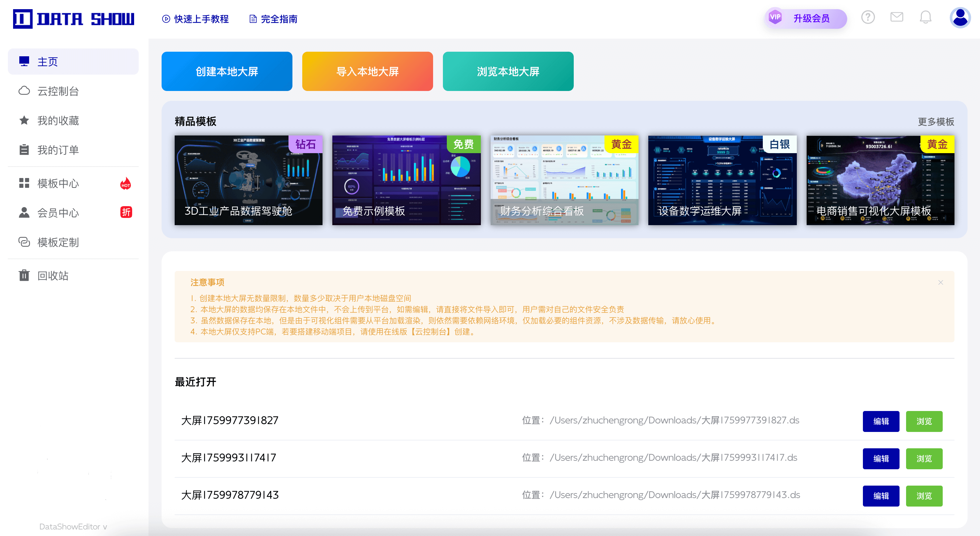
Task: Click 导入本地大屏 button
Action: pyautogui.click(x=367, y=72)
